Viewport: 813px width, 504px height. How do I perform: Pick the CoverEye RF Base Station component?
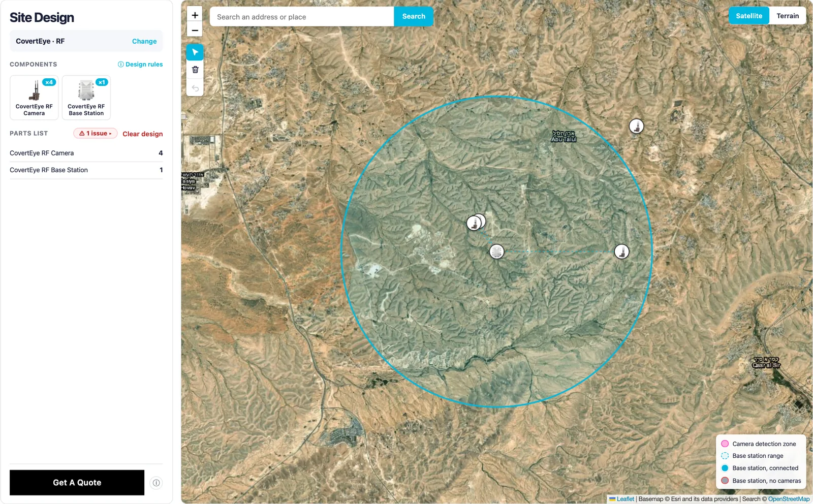(86, 98)
